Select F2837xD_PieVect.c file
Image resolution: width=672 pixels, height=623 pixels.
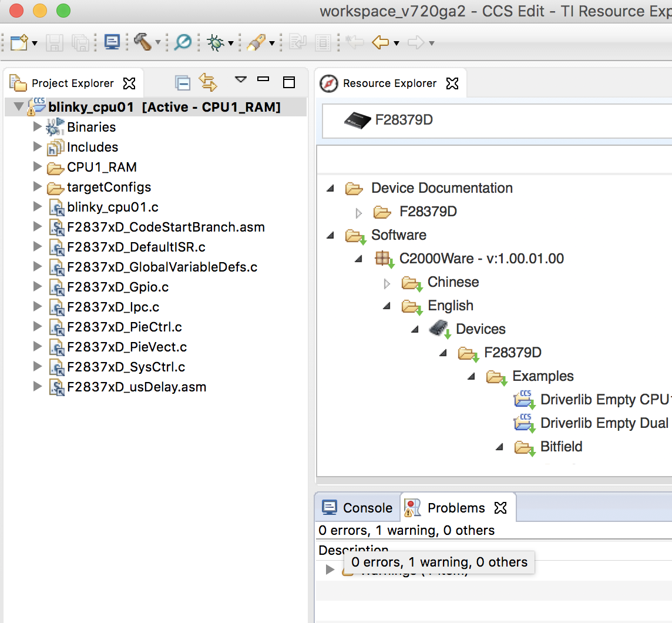coord(127,347)
